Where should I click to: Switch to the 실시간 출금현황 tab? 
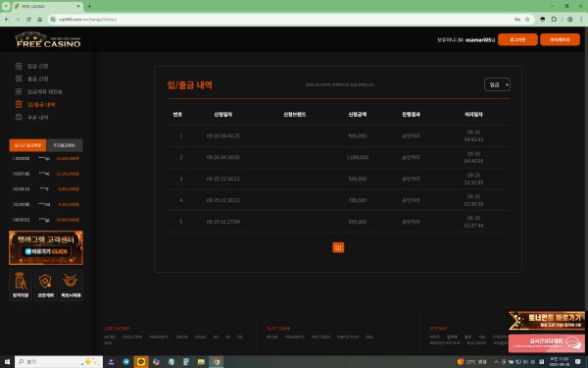point(27,145)
